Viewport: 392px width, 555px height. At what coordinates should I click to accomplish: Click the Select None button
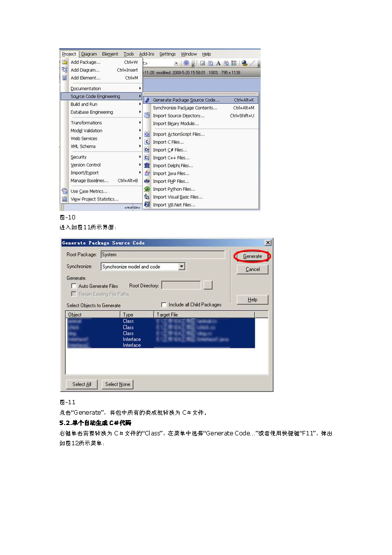coord(118,384)
